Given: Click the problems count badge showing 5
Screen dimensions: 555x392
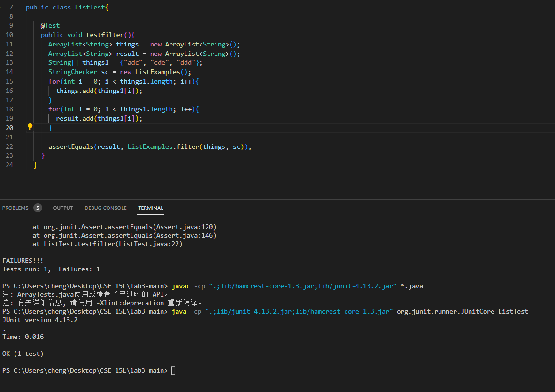Looking at the screenshot, I should [x=38, y=208].
